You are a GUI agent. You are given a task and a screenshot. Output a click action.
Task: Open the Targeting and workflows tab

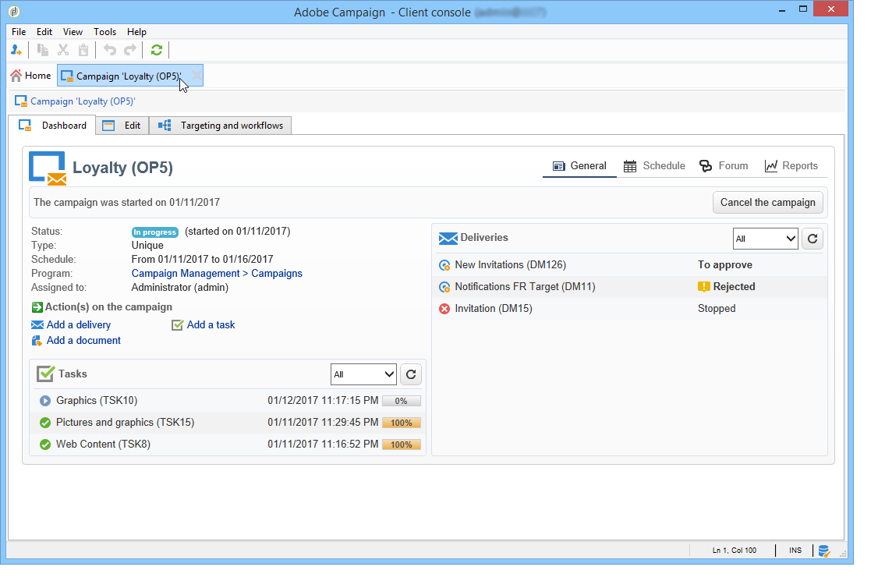pos(220,126)
